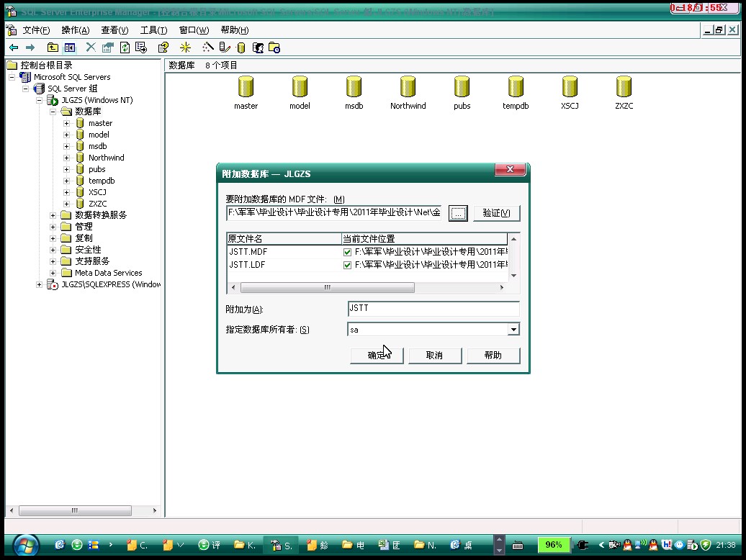The image size is (746, 560).
Task: Click the Windows Start orb
Action: pos(26,546)
